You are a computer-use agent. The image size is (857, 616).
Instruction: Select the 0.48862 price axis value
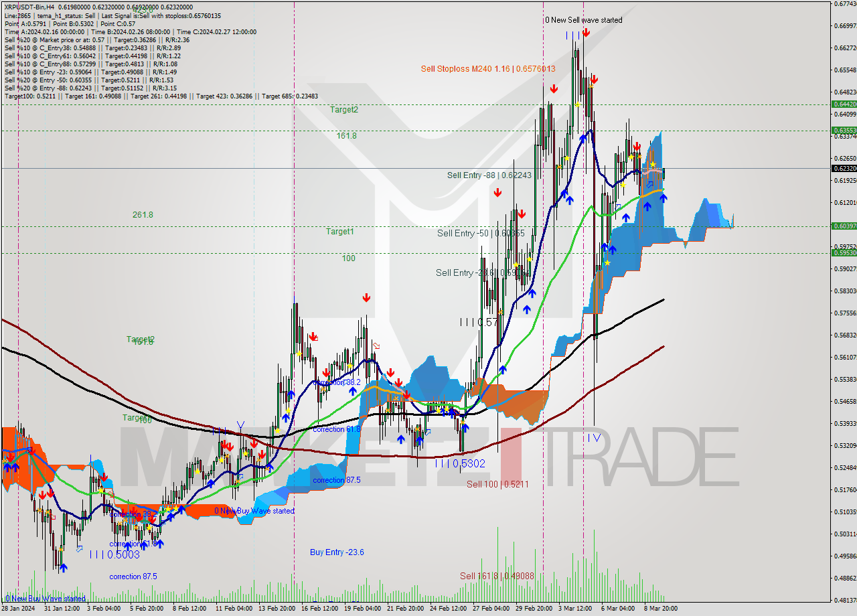(845, 579)
